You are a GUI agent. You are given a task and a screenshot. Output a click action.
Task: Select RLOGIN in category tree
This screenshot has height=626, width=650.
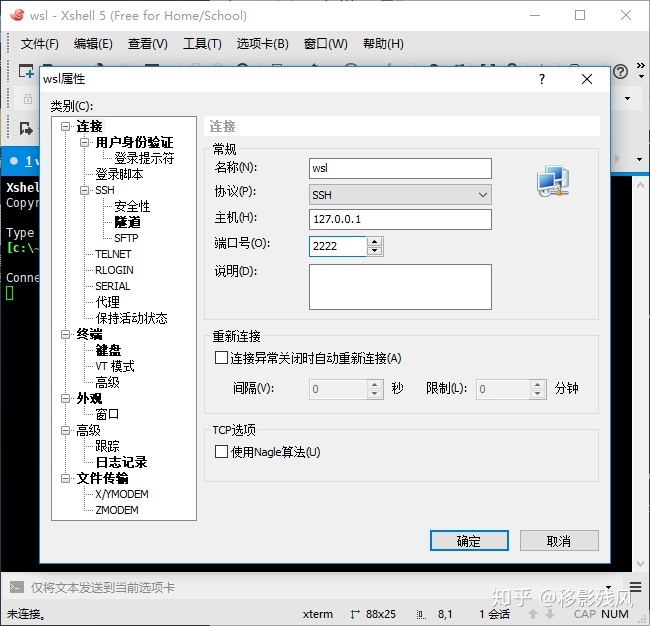114,270
